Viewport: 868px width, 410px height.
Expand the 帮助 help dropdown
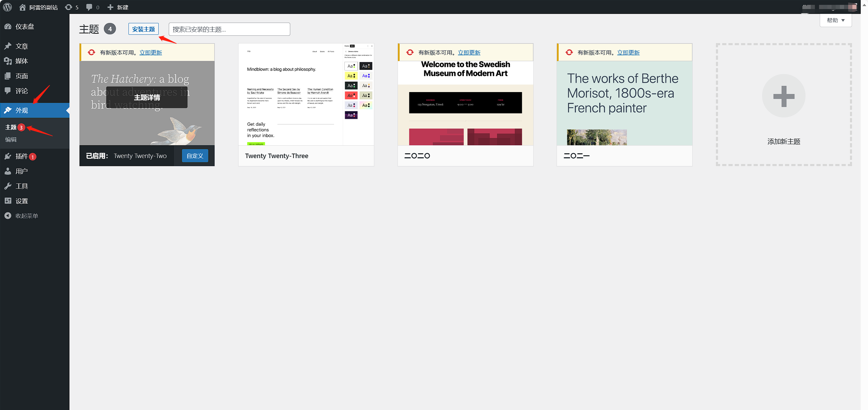pyautogui.click(x=836, y=20)
